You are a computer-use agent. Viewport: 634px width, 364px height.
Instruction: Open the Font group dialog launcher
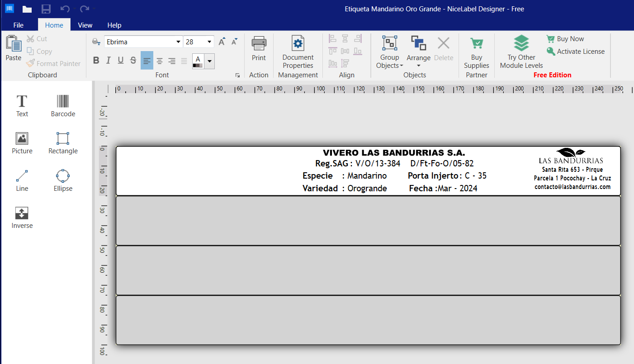(238, 76)
